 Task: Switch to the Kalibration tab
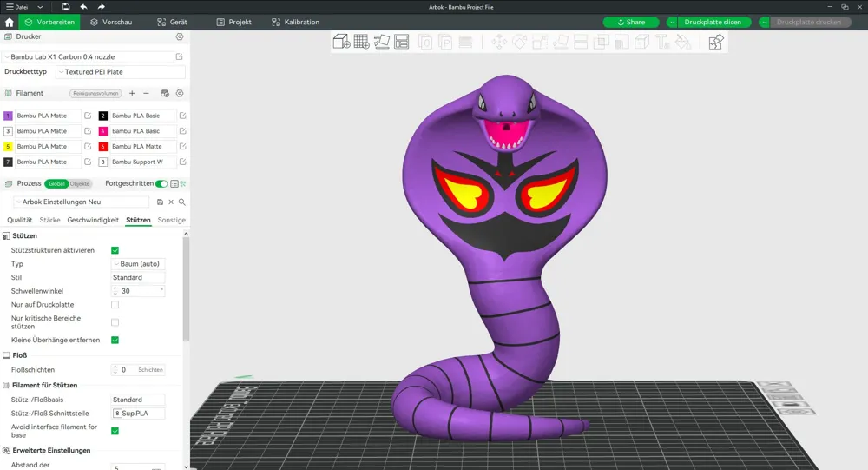click(296, 23)
